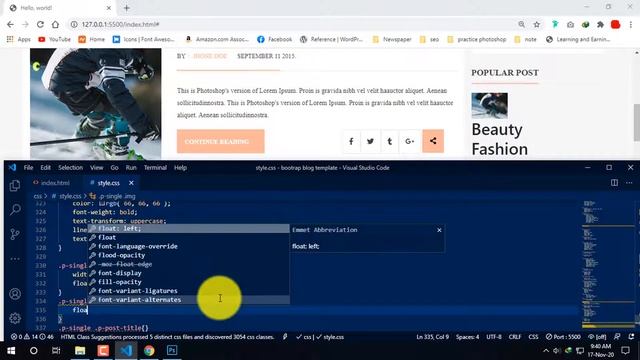Select 'fill-opacity' suggestion
Image resolution: width=640 pixels, height=360 pixels.
pos(189,282)
